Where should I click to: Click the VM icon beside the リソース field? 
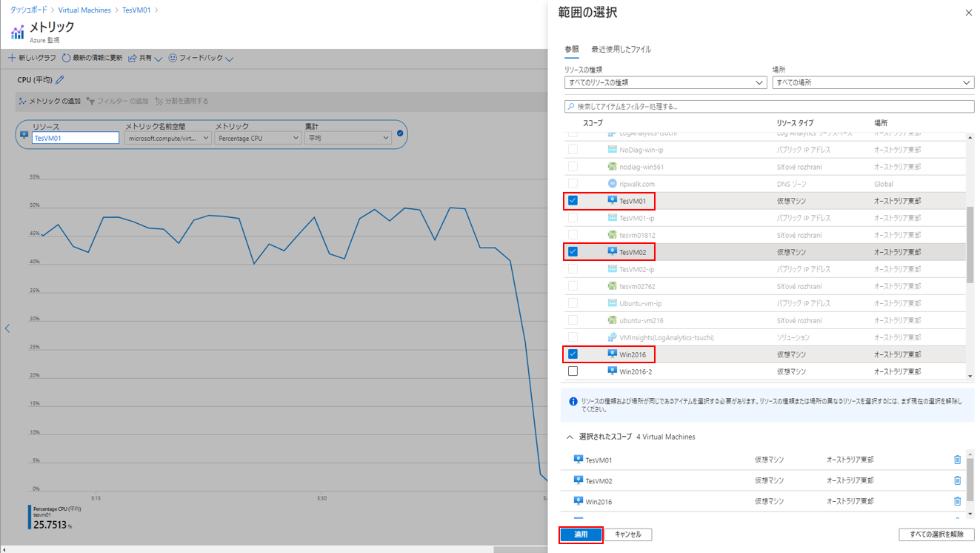tap(24, 136)
